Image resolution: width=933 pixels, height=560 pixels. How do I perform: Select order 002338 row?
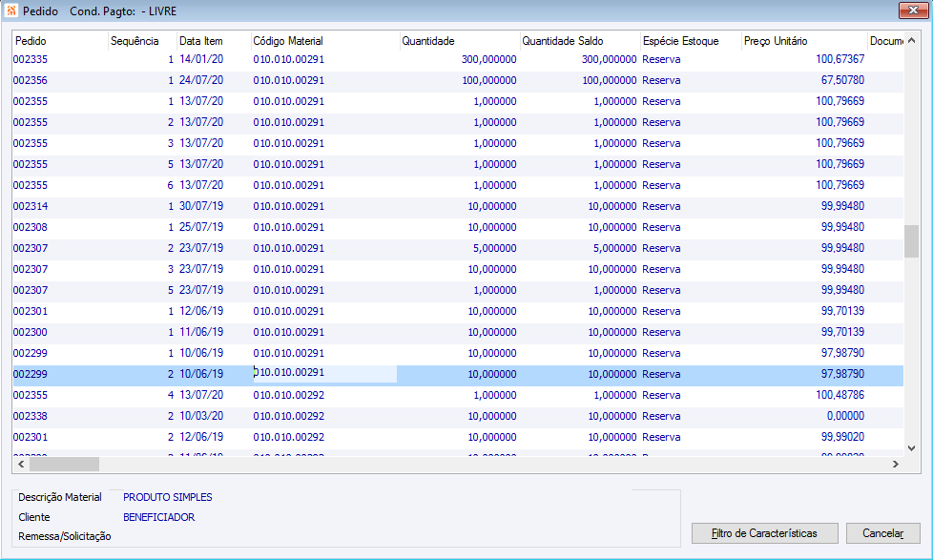(x=458, y=416)
